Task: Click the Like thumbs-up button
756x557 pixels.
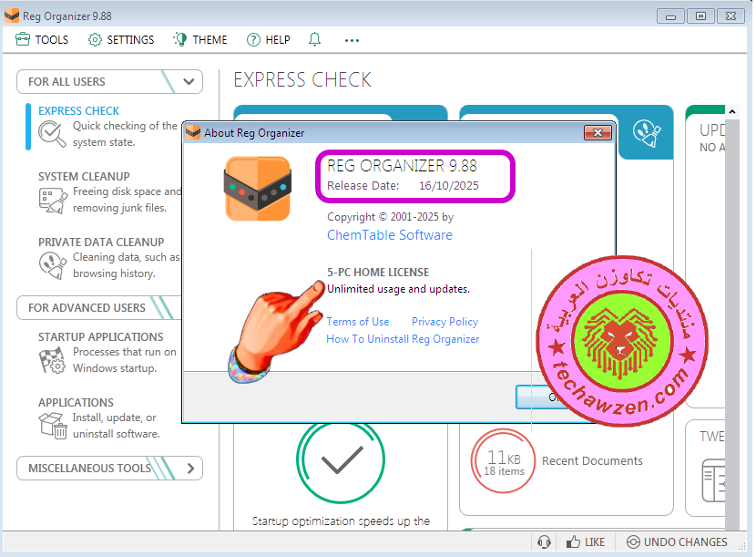Action: coord(586,542)
